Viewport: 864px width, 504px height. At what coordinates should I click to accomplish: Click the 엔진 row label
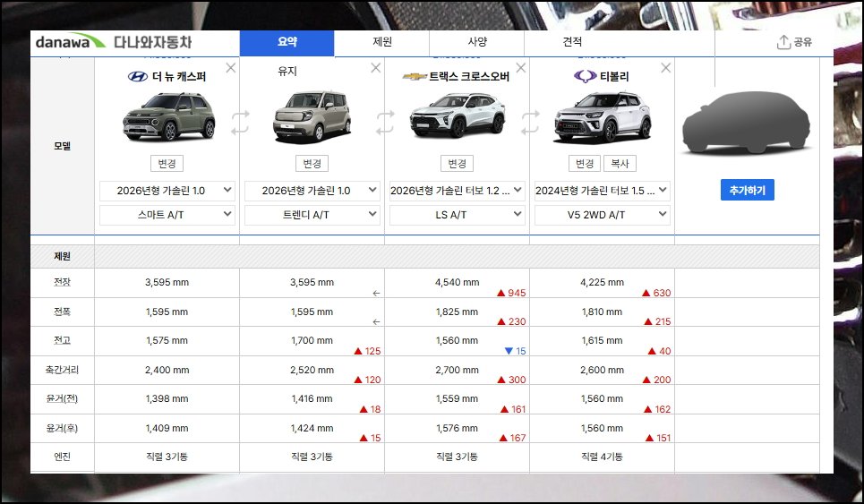(63, 457)
